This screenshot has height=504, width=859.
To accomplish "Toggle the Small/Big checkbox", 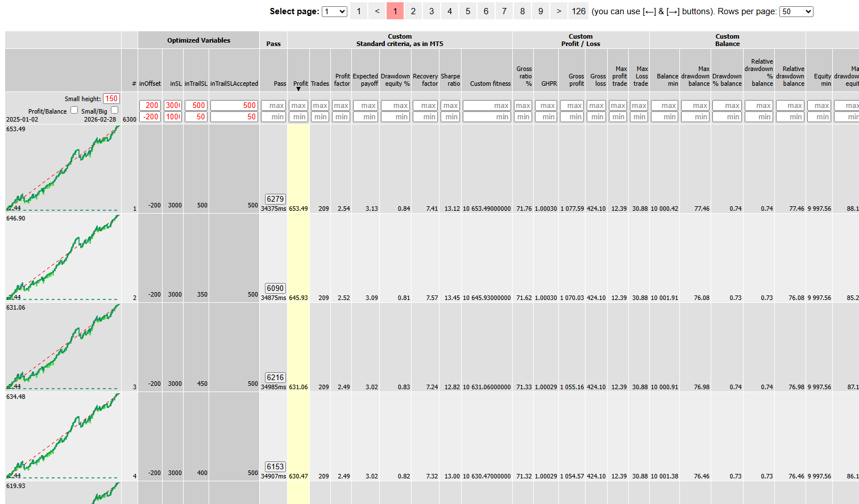I will pos(114,110).
